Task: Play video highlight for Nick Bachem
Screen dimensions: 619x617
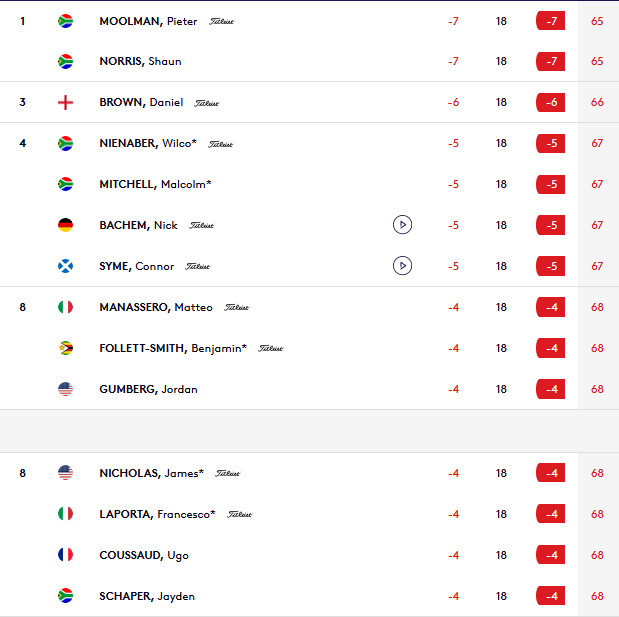Action: (x=402, y=225)
